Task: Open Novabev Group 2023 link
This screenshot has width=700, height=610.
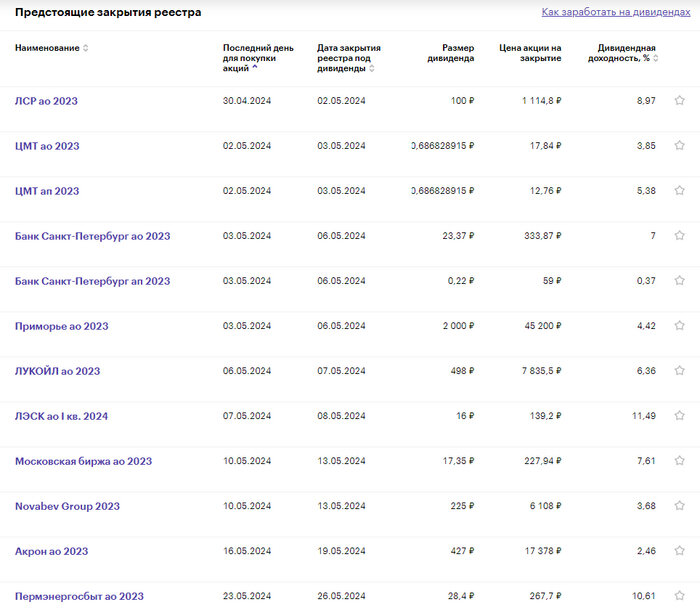Action: [x=67, y=506]
